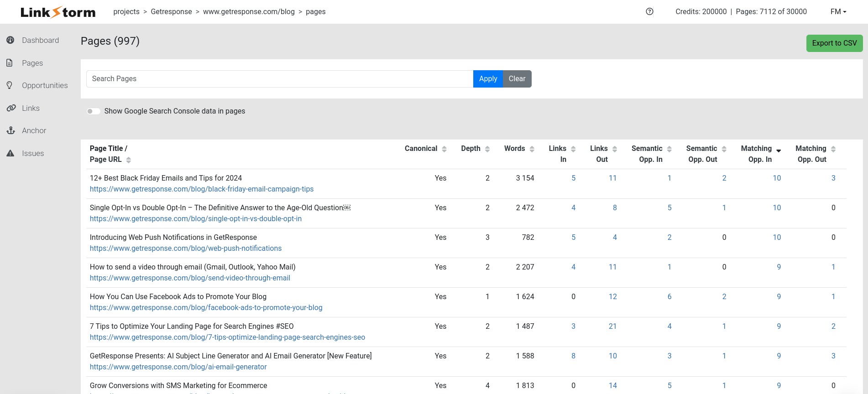Enable Show Google Search Console data toggle
Image resolution: width=868 pixels, height=394 pixels.
[x=94, y=111]
